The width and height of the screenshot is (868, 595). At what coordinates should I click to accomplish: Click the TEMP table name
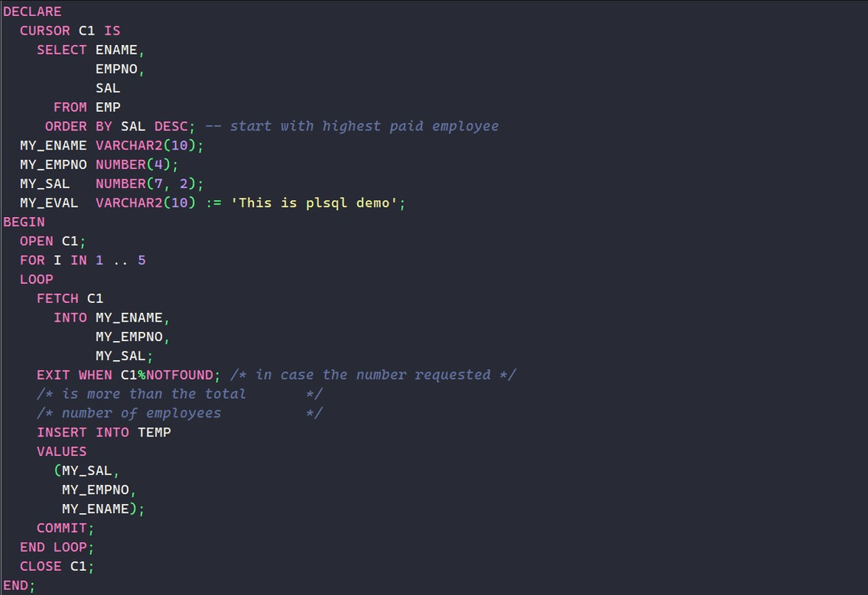(x=154, y=433)
